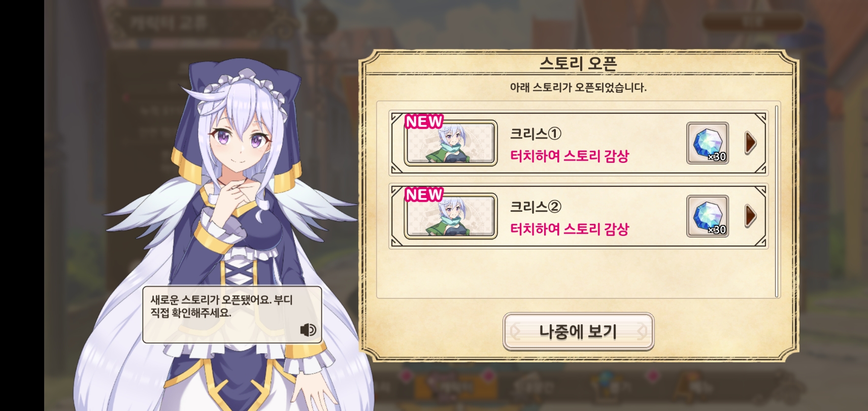Select the 크리스② title text
Screen dimensions: 868x411
(536, 207)
